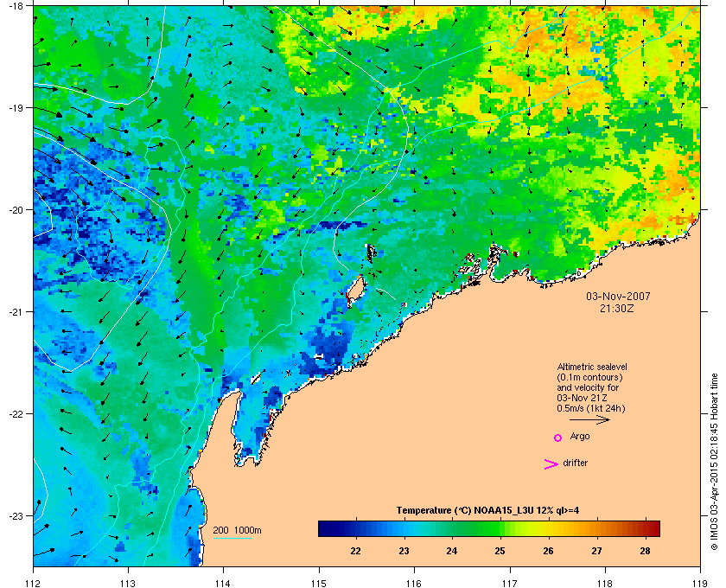This screenshot has height=588, width=726.
Task: Click the '03-Nov 21 Z' legend line
Action: [582, 398]
